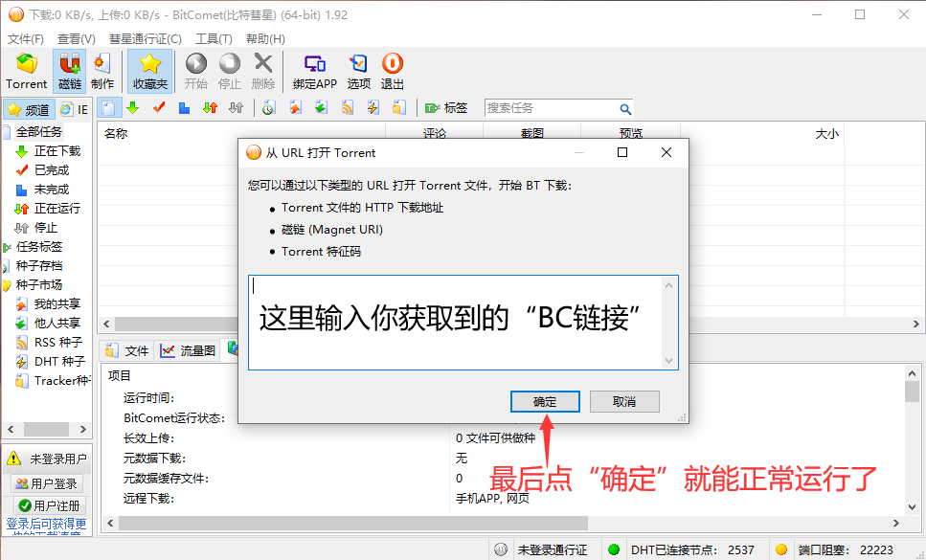Select 正在下载 in the task tree
Image resolution: width=926 pixels, height=560 pixels.
point(56,151)
